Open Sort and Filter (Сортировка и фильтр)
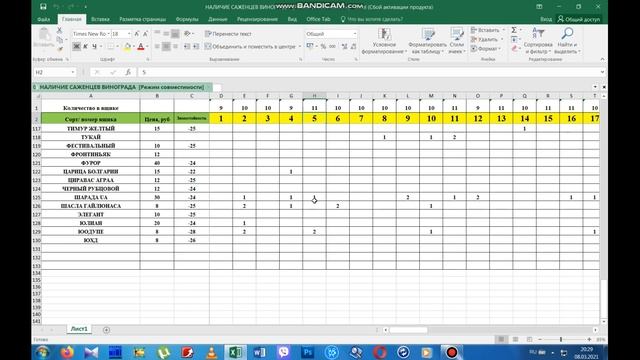The image size is (640, 360). (x=538, y=41)
